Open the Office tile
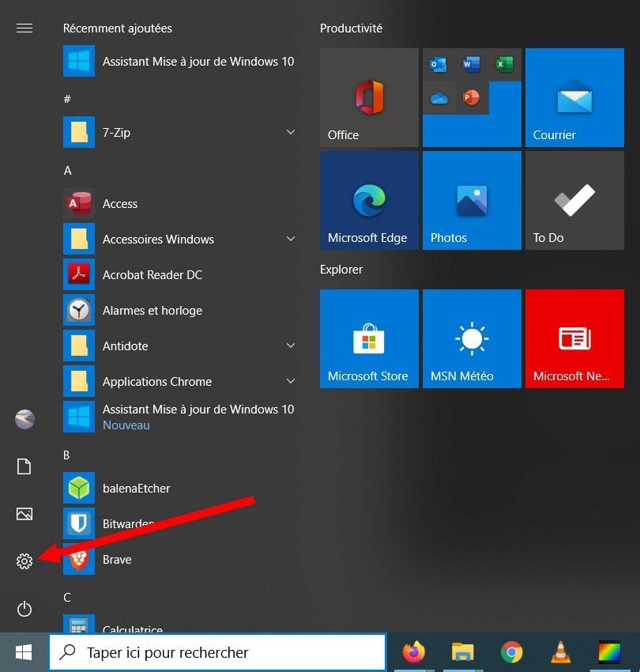640x672 pixels. (x=369, y=98)
